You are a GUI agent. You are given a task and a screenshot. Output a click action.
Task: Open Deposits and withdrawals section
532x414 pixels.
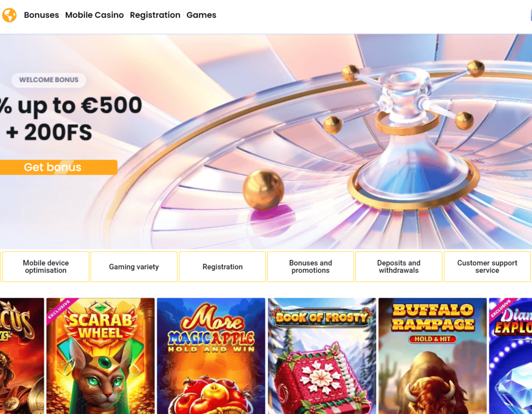(x=398, y=267)
